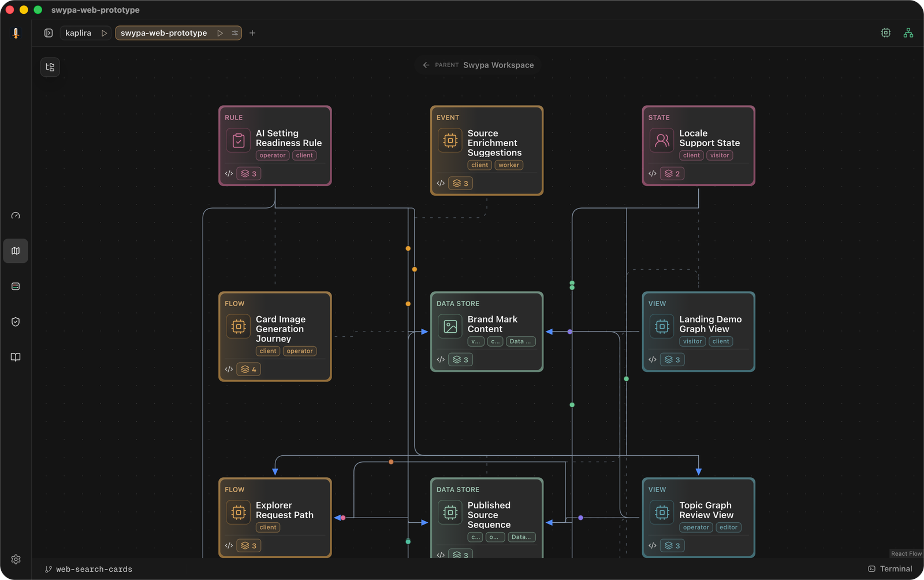Open code icon on AI Setting Readiness Rule
Image resolution: width=924 pixels, height=580 pixels.
(x=229, y=173)
